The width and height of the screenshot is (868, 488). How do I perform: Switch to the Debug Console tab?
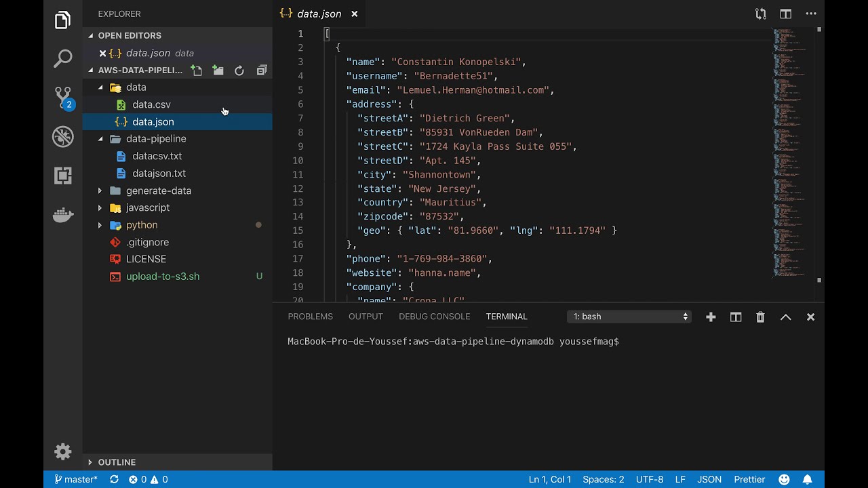click(434, 317)
